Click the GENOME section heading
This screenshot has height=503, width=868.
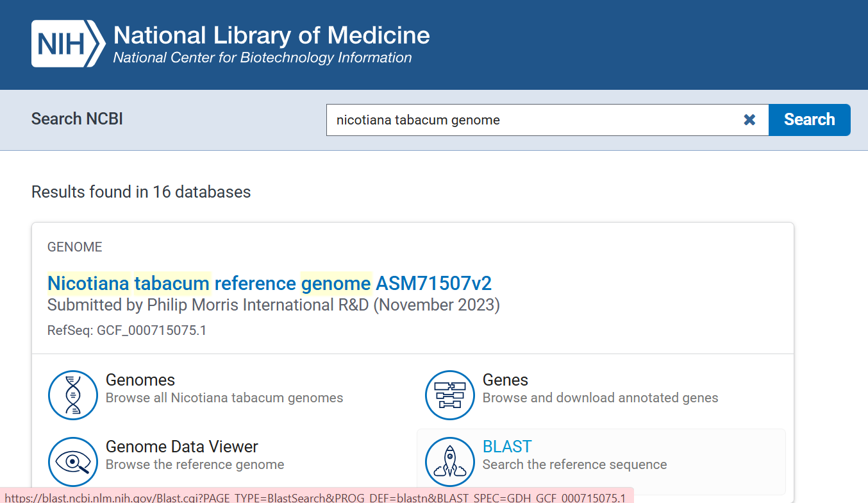click(75, 247)
